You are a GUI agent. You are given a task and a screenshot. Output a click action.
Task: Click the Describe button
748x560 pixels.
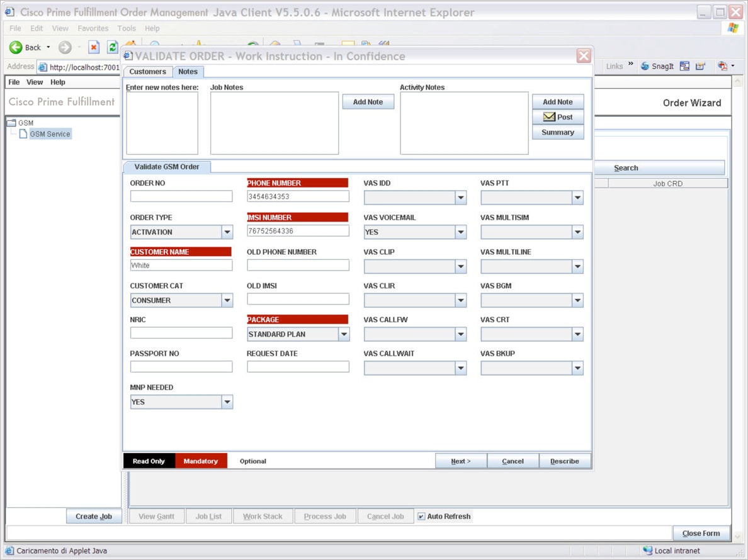click(565, 461)
